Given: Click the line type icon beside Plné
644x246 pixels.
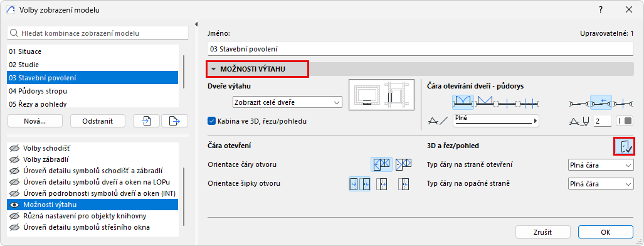Looking at the screenshot, I should click(x=438, y=121).
